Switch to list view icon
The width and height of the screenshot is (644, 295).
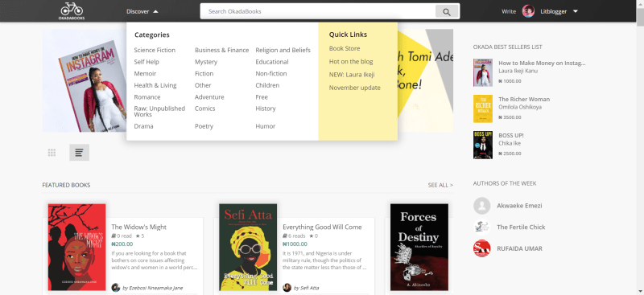[79, 153]
